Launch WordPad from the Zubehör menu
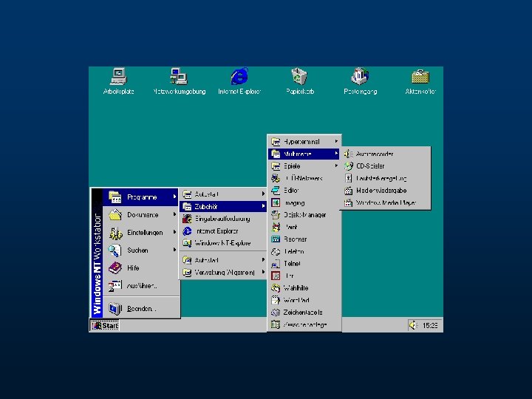This screenshot has width=532, height=399. 304,300
